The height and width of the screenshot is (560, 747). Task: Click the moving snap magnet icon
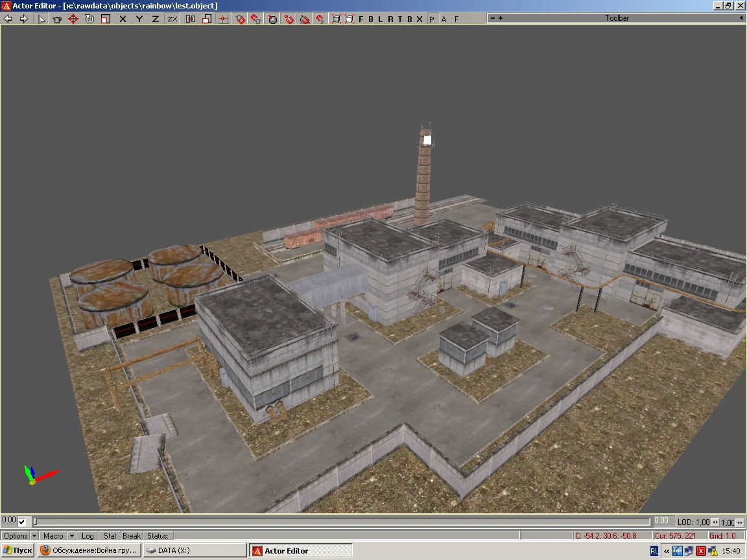pyautogui.click(x=256, y=19)
